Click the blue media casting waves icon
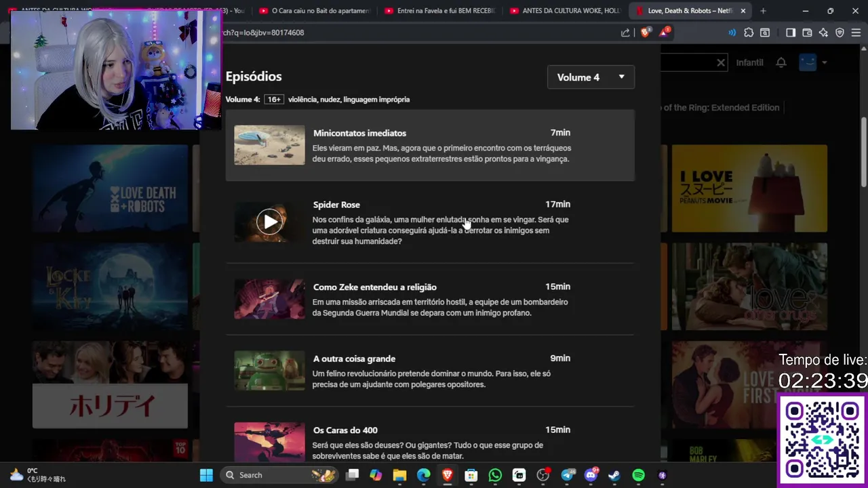Viewport: 868px width, 488px height. pyautogui.click(x=732, y=33)
